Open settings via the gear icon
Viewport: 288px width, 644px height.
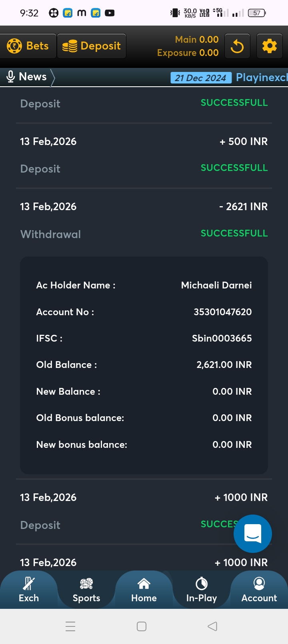pyautogui.click(x=269, y=46)
